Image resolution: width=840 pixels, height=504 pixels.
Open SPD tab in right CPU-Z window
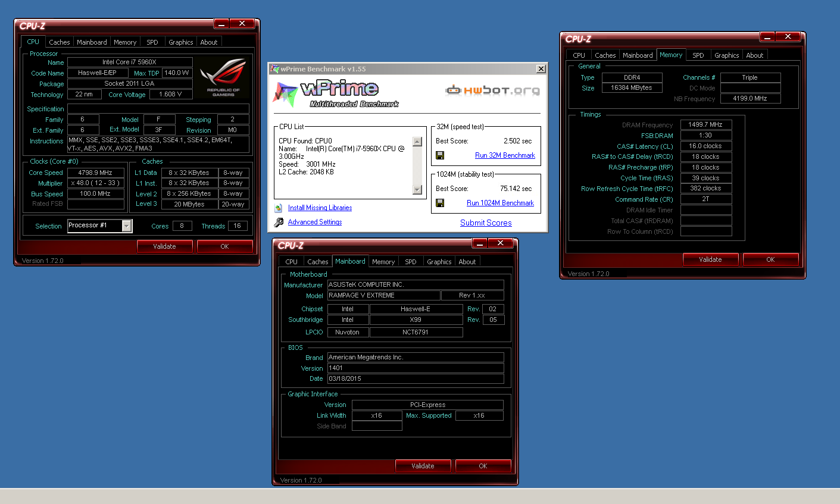tap(698, 55)
